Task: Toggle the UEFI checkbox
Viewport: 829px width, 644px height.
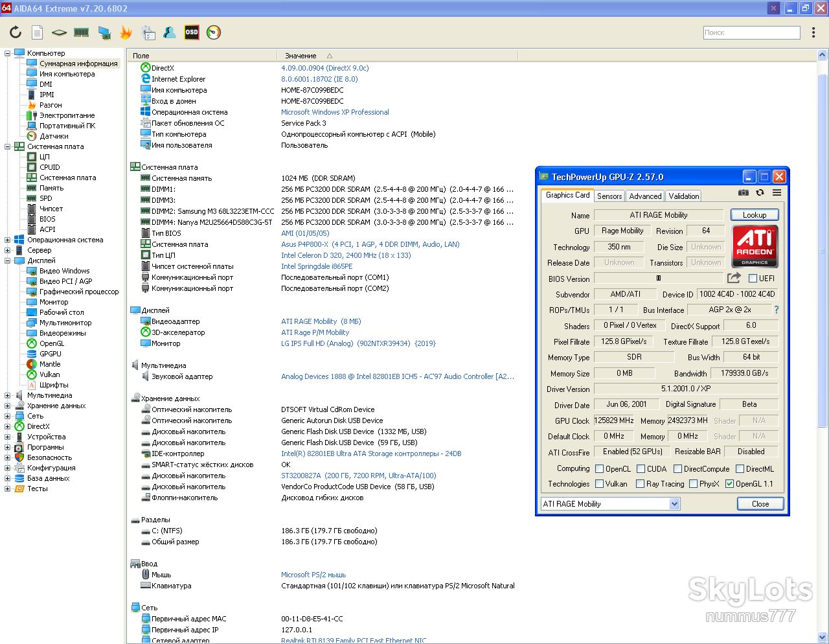Action: (x=753, y=279)
